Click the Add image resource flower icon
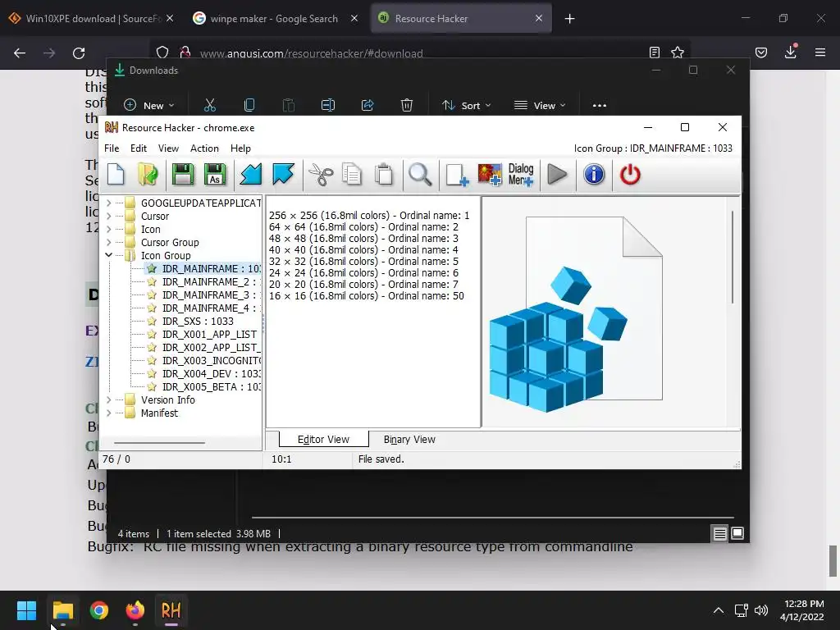The height and width of the screenshot is (630, 840). click(489, 175)
